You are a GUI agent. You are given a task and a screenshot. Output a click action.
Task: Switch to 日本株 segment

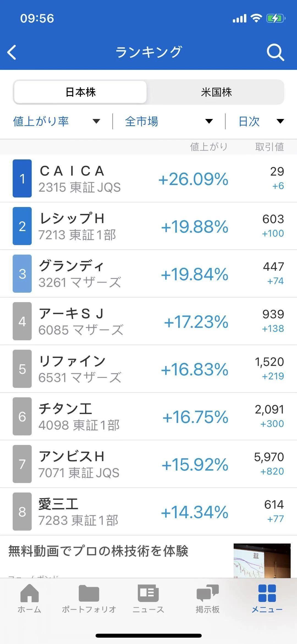point(80,92)
